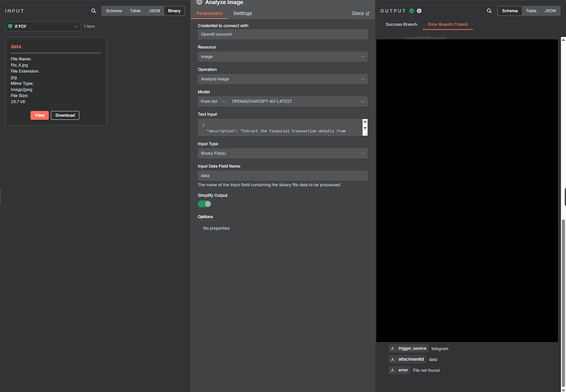Click the Credential field showing OpenAI account
Screen dimensions: 566x392
tap(283, 34)
